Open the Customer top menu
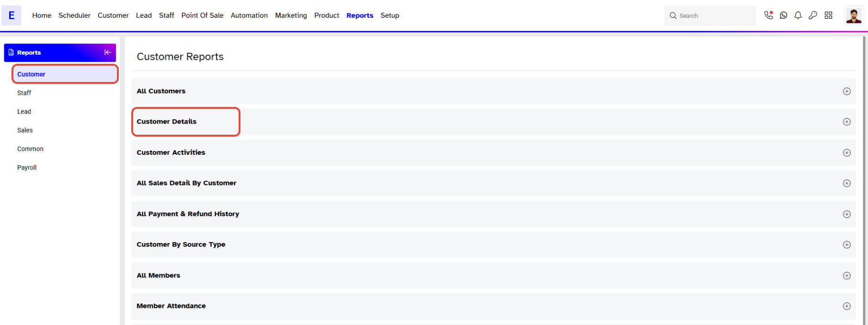Screen dimensions: 868x325 (x=113, y=15)
